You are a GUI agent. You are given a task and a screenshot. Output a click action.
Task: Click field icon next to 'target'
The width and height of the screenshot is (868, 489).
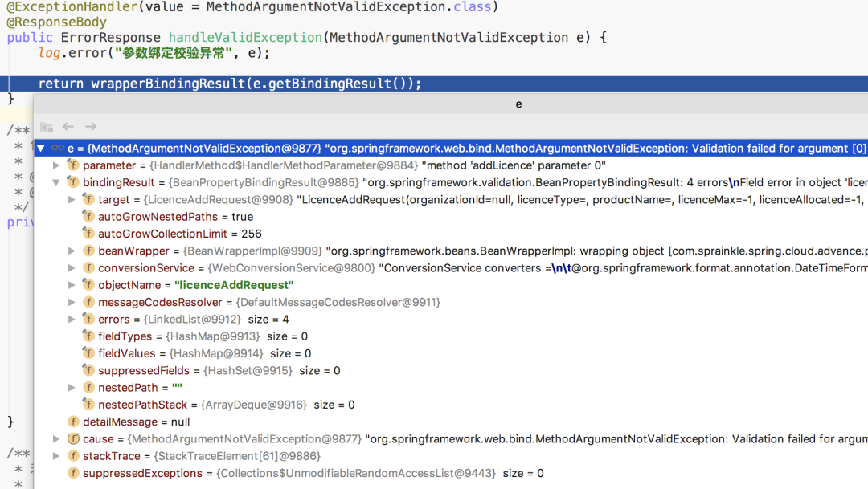88,200
